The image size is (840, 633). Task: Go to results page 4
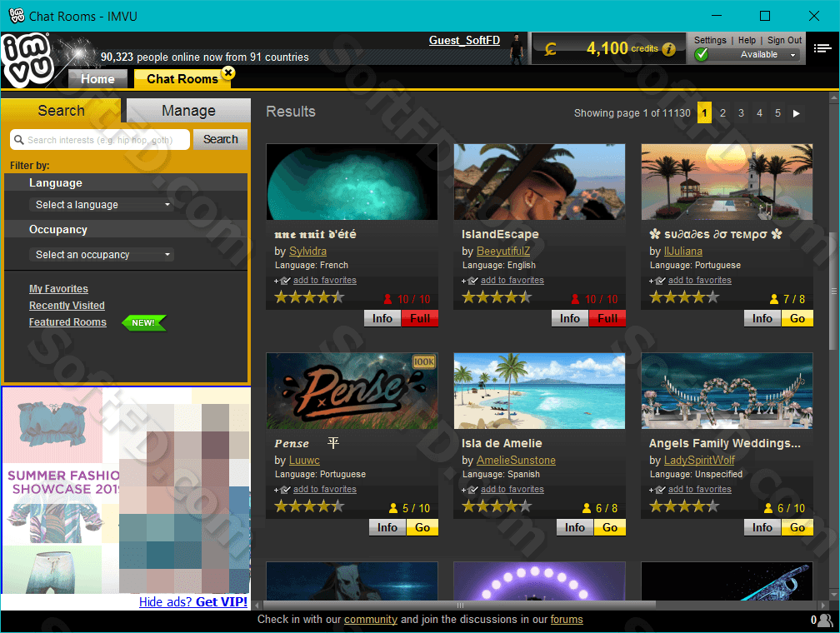(759, 113)
